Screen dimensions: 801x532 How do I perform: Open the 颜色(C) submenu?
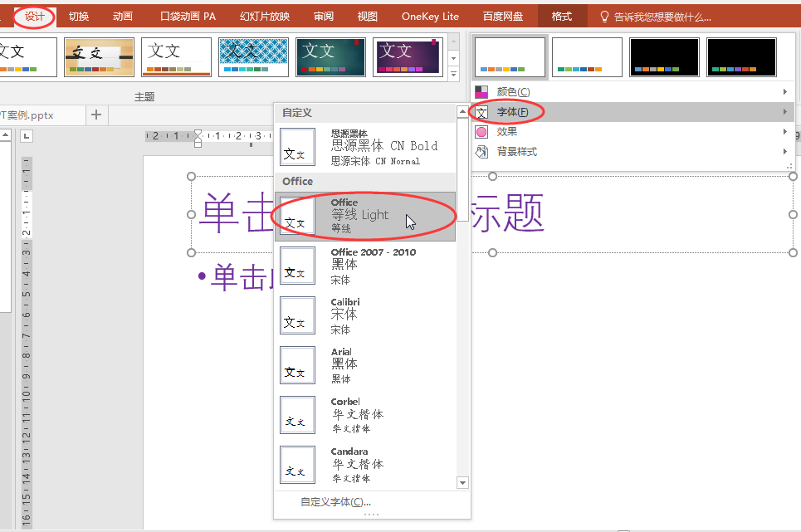tap(632, 92)
